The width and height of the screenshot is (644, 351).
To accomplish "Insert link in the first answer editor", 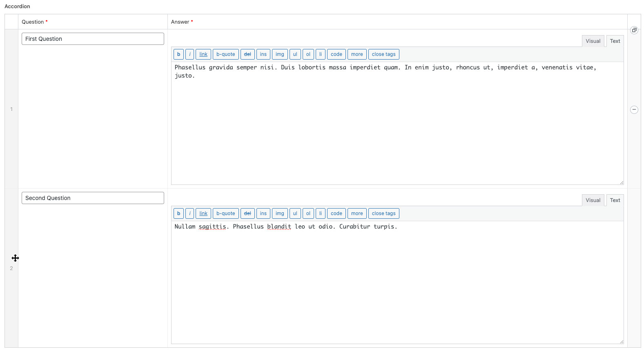I will [x=203, y=54].
